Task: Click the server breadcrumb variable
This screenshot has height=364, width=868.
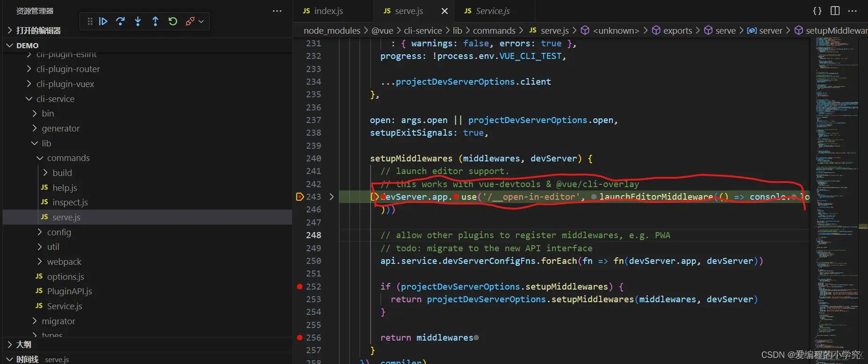Action: 770,30
